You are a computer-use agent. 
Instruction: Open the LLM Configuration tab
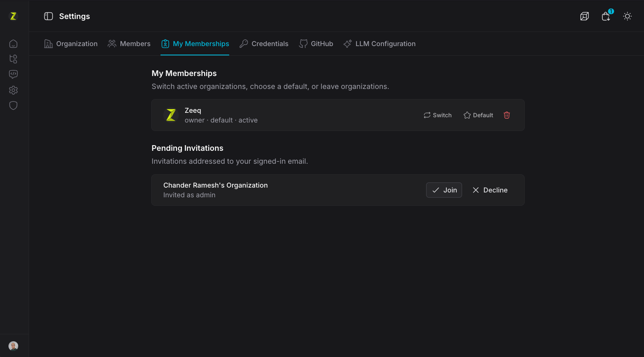(380, 44)
